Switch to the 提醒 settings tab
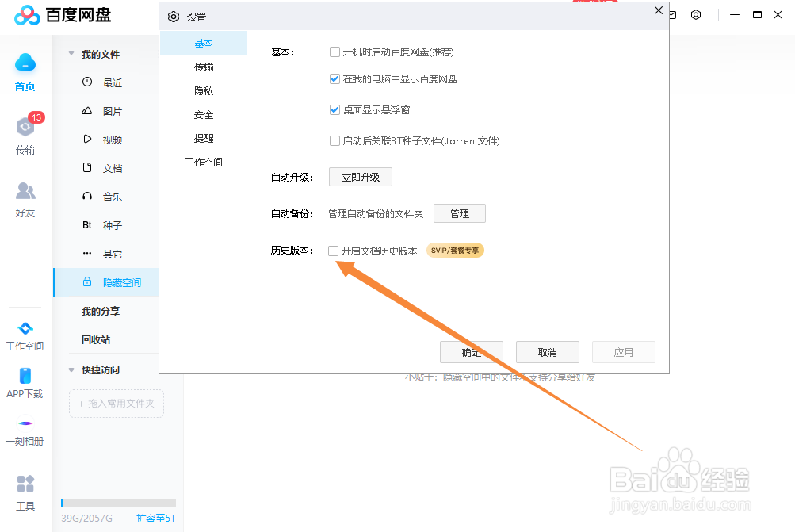 [x=204, y=139]
